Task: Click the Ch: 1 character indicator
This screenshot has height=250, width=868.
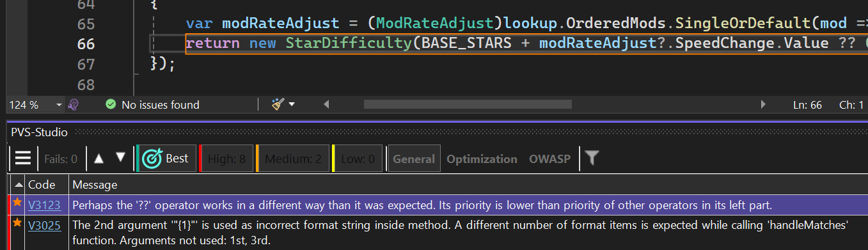Action: point(851,105)
